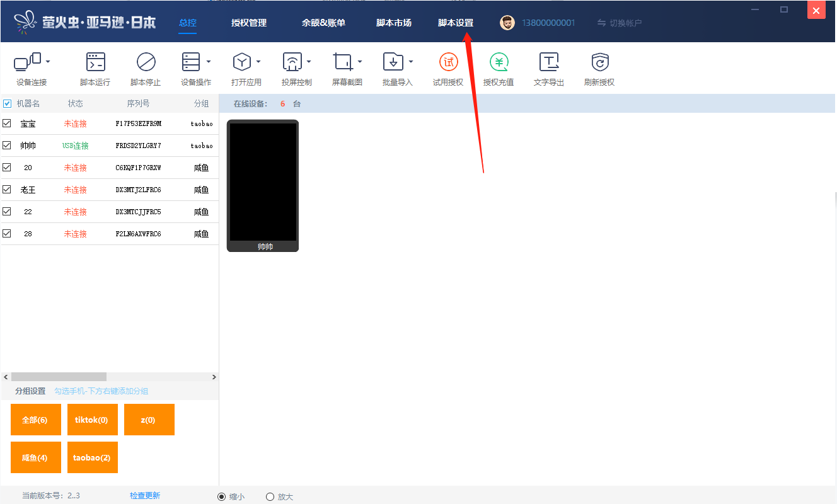Click the right scroll arrow of the device list
This screenshot has width=837, height=504.
click(214, 377)
